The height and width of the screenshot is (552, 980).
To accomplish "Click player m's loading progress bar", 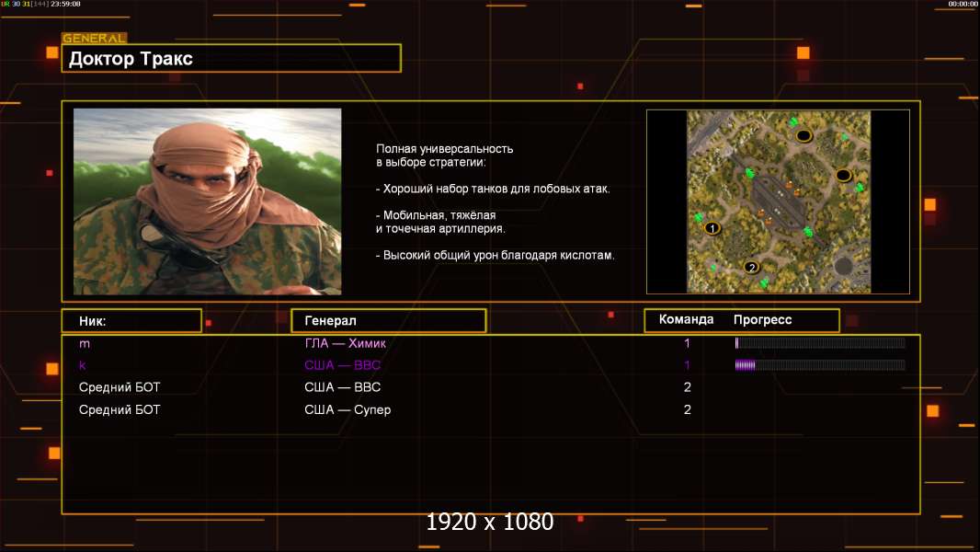I will 819,343.
